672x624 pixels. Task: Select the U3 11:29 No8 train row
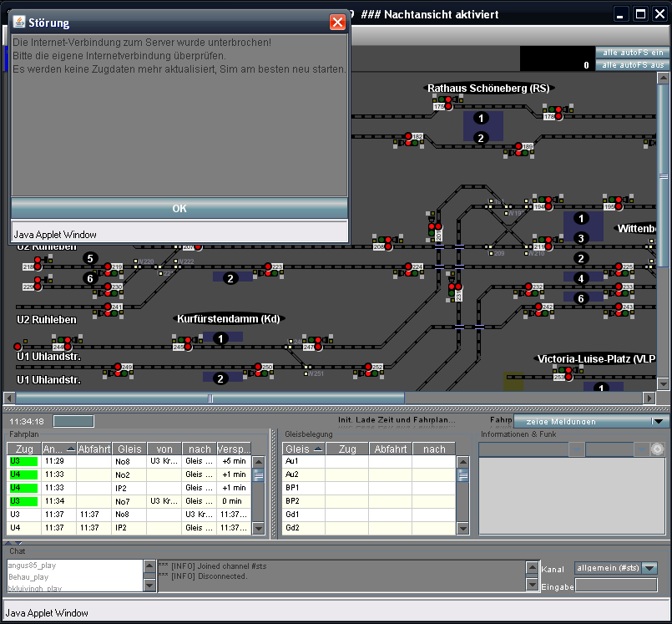coord(129,461)
